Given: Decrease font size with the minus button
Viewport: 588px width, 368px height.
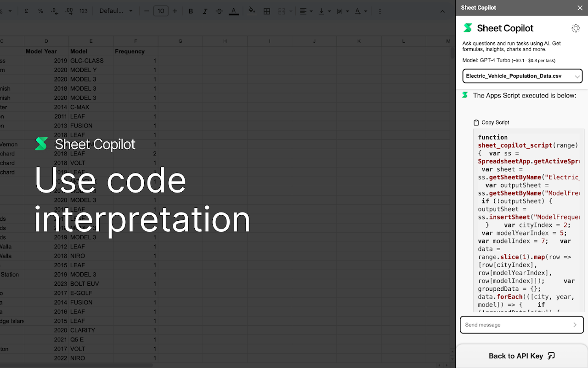Looking at the screenshot, I should point(147,11).
